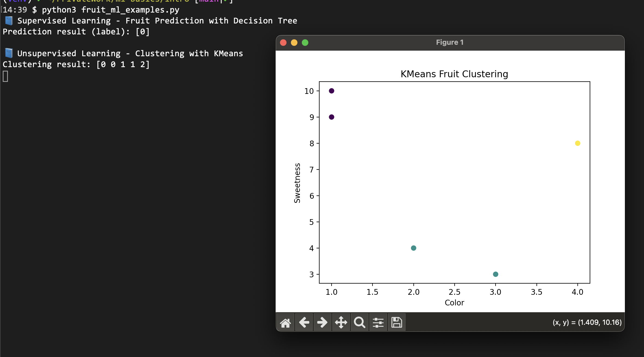Click the terminal cursor below Clustering result
Viewport: 644px width, 357px height.
5,76
